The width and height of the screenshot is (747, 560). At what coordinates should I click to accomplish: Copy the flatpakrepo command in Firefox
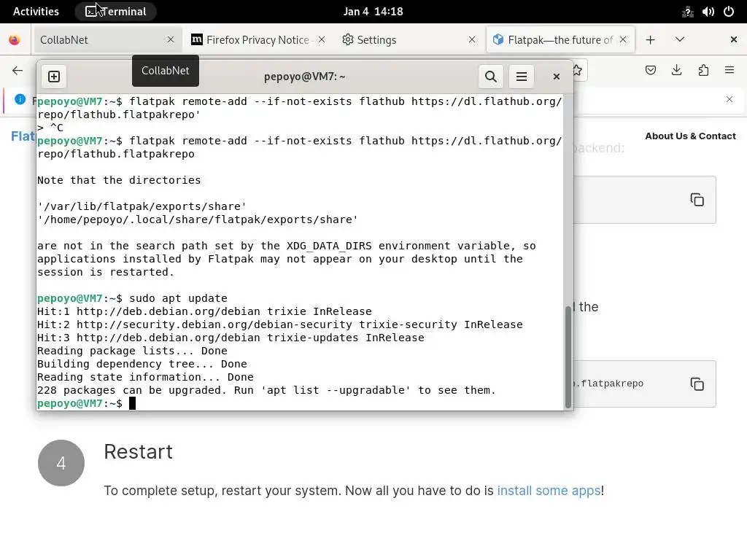point(697,384)
